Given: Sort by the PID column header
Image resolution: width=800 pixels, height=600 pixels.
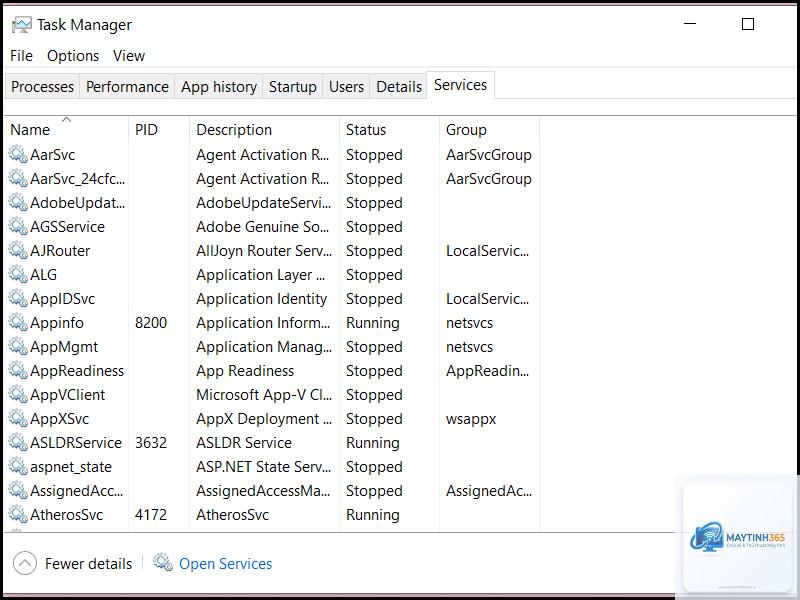Looking at the screenshot, I should 159,130.
